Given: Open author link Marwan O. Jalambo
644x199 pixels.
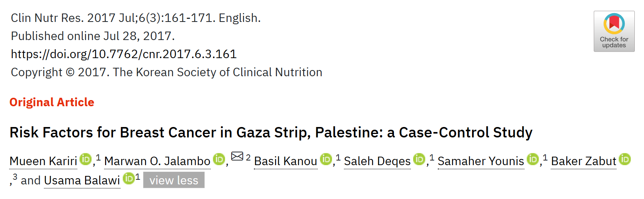Looking at the screenshot, I should (157, 161).
